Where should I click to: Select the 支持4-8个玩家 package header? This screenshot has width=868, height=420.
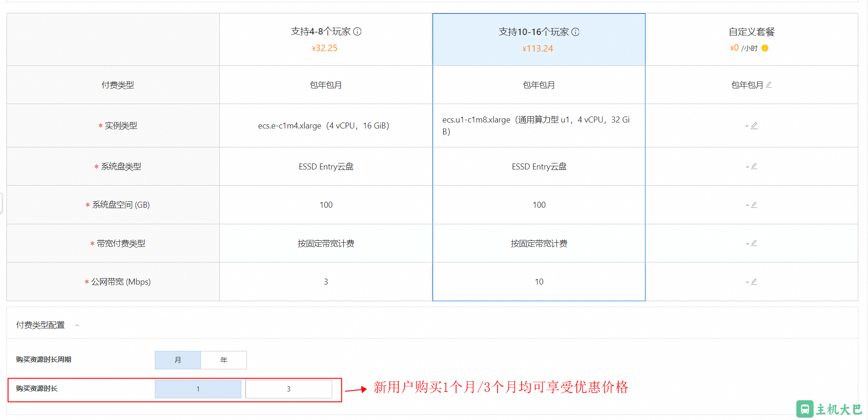click(x=321, y=32)
